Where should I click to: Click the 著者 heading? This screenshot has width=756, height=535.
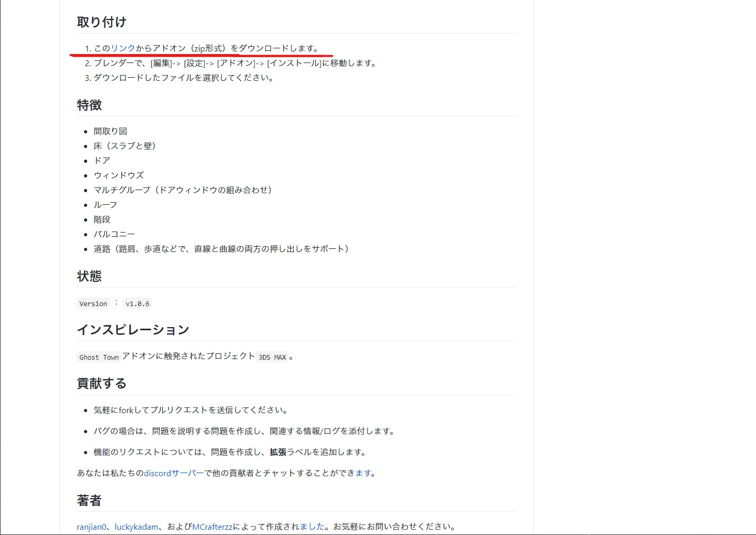tap(89, 500)
